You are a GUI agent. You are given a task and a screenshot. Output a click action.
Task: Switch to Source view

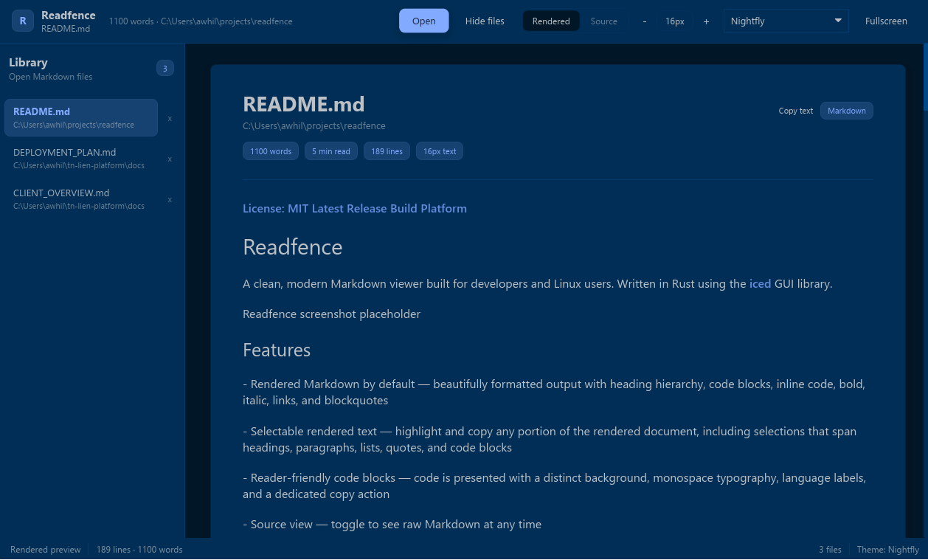click(603, 21)
